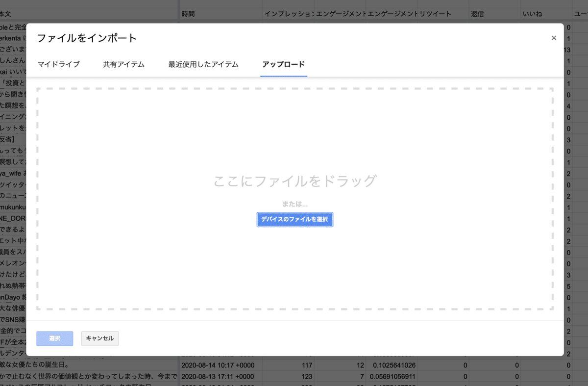Open the 共有アイテム tab
Screen dimensions: 588x386
pyautogui.click(x=124, y=64)
